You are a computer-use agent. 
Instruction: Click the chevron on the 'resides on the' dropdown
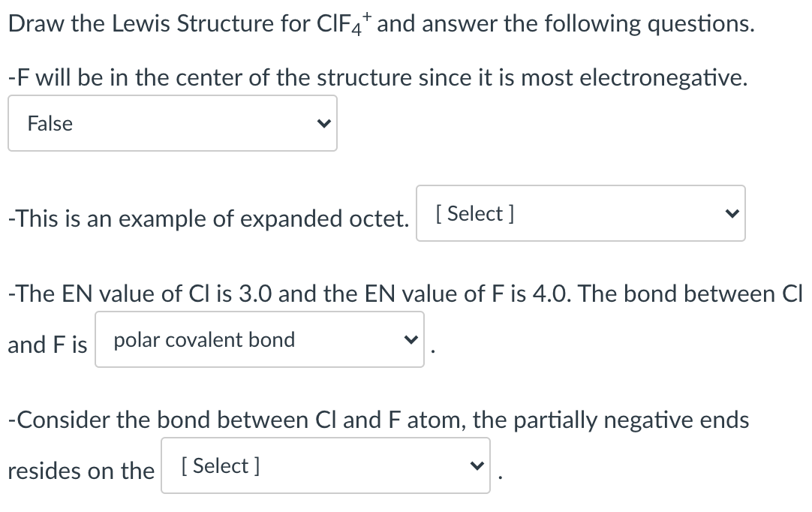(x=477, y=465)
